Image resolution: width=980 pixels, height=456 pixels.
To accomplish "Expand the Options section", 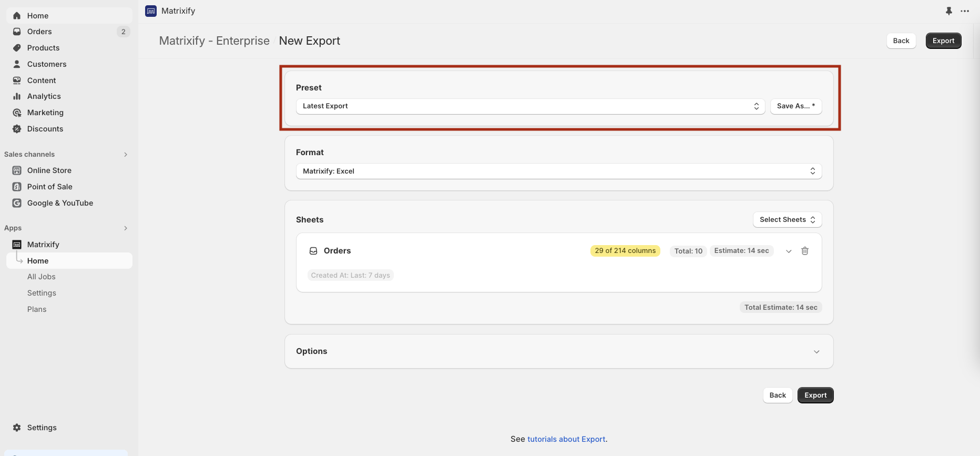I will click(x=816, y=352).
